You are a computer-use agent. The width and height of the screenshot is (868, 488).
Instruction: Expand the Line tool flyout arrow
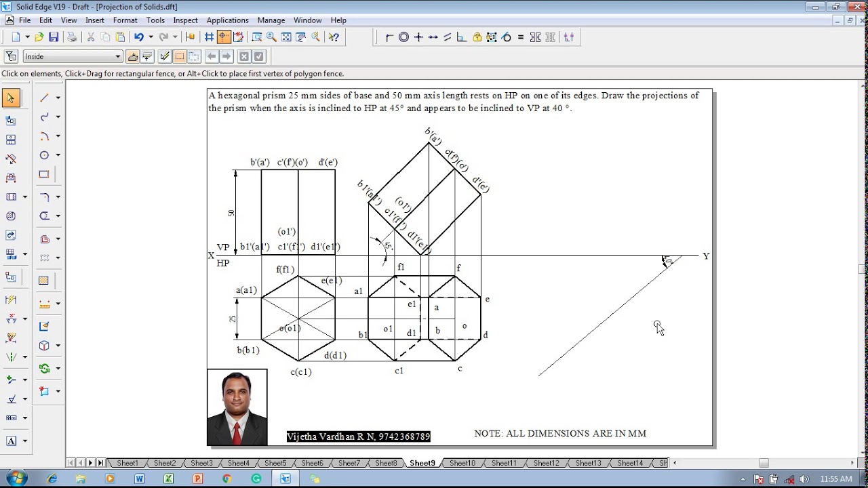coord(58,98)
